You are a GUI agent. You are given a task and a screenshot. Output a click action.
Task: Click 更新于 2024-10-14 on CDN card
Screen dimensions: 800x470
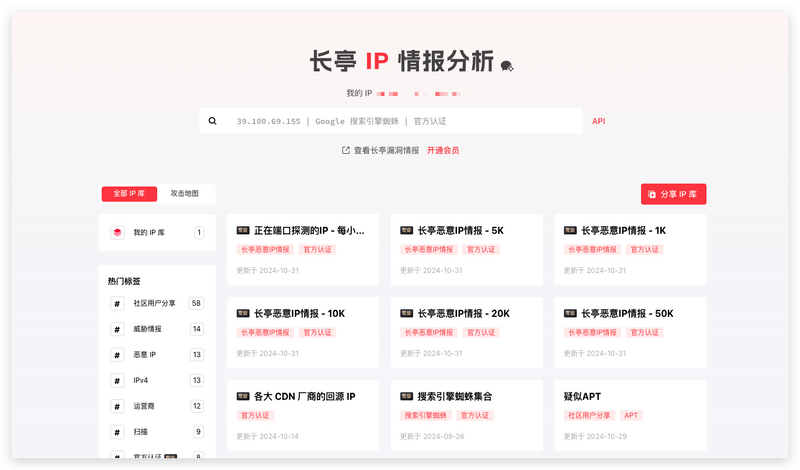point(267,436)
